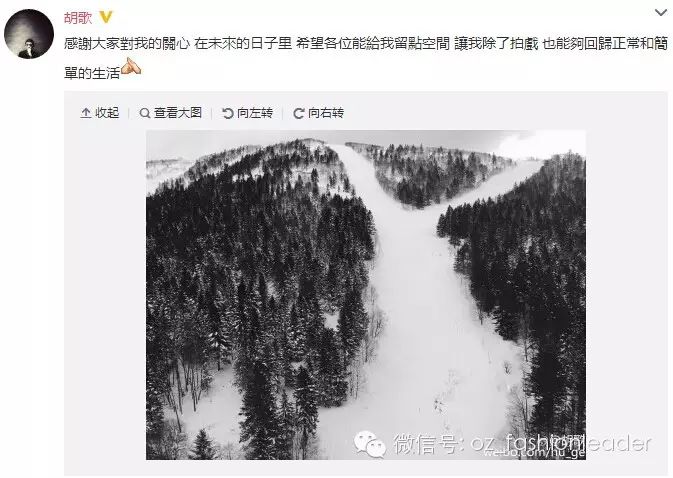Click the WeChat logo watermark
This screenshot has height=478, width=673.
point(369,444)
